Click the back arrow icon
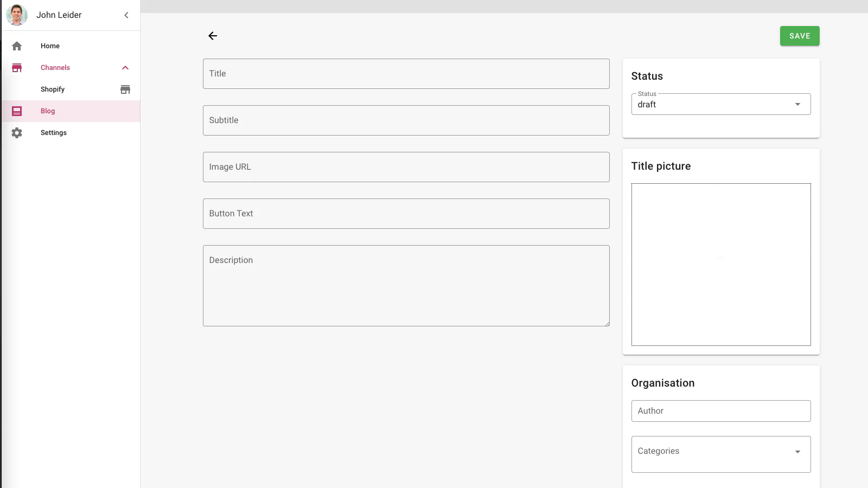This screenshot has height=488, width=868. coord(213,36)
